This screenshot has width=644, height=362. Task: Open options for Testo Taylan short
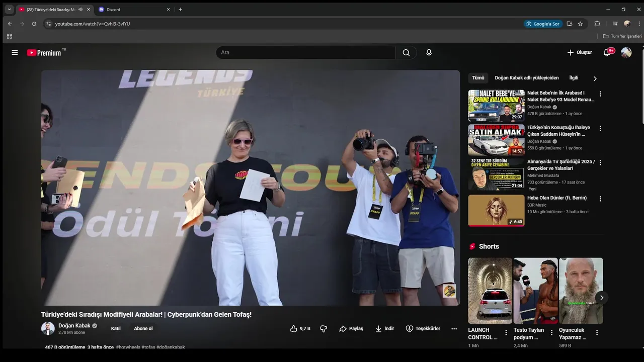[x=551, y=332]
